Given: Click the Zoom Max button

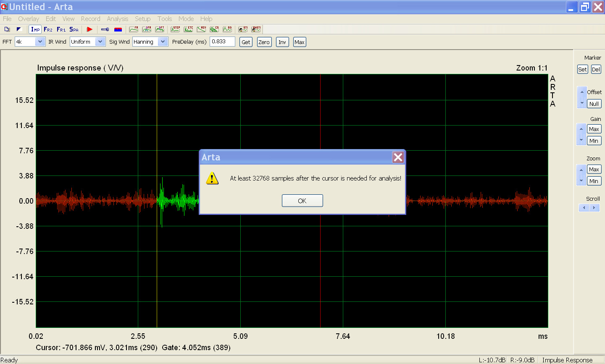Looking at the screenshot, I should [x=594, y=169].
